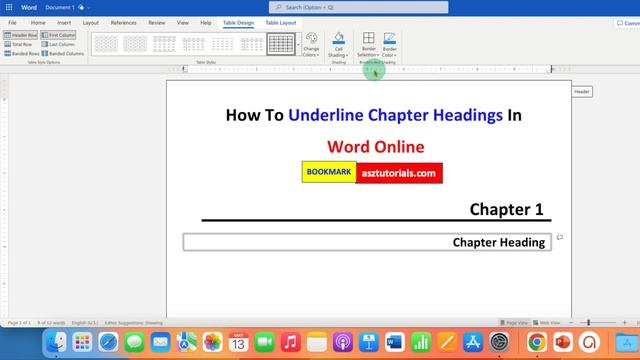Apply the sixth table style thumbnail

point(251,44)
